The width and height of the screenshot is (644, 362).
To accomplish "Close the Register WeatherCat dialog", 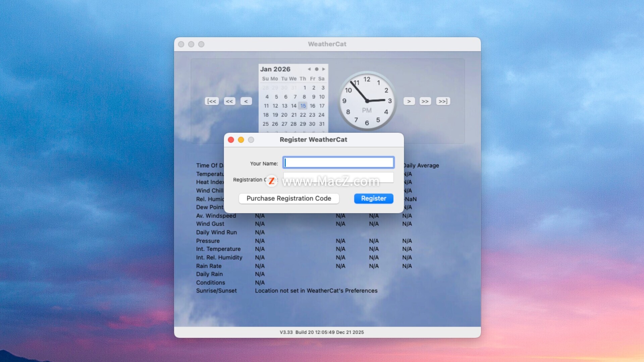I will [231, 140].
